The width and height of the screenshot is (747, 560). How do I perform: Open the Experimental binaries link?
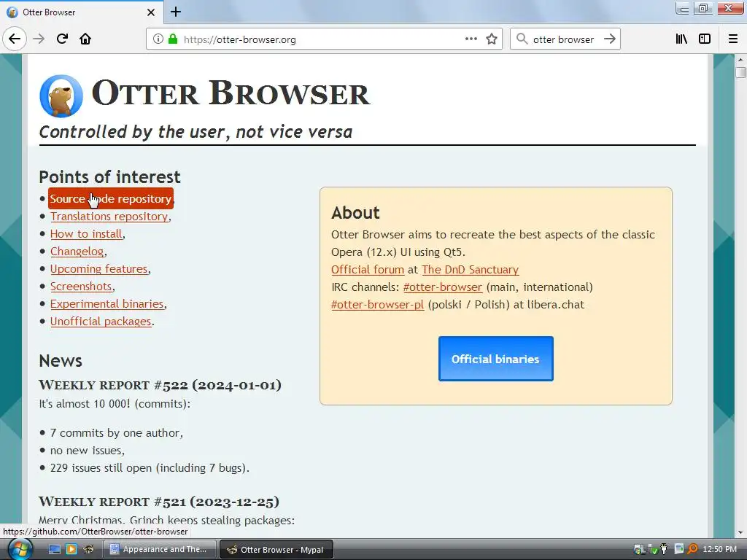click(107, 304)
